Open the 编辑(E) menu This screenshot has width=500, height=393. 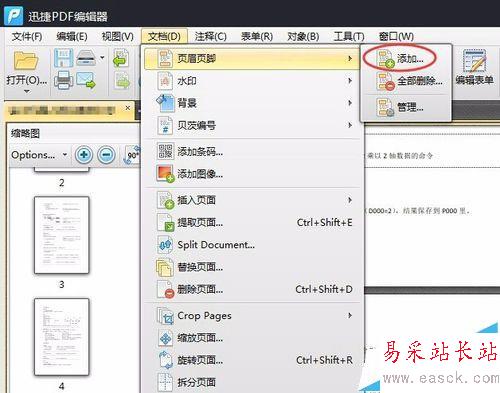pos(72,36)
